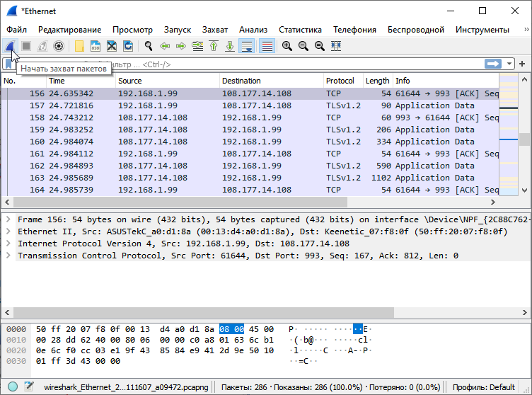Viewport: 532px width, 395px height.
Task: Open the Статистика menu
Action: coord(300,30)
